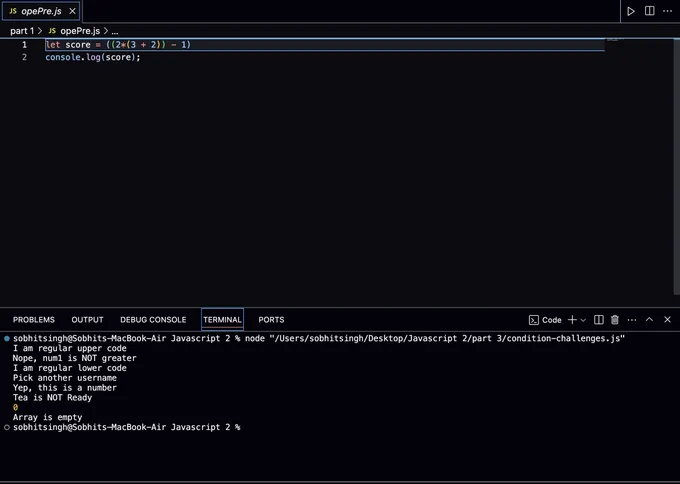Click line number 1 in gutter
The image size is (680, 484).
(24, 45)
